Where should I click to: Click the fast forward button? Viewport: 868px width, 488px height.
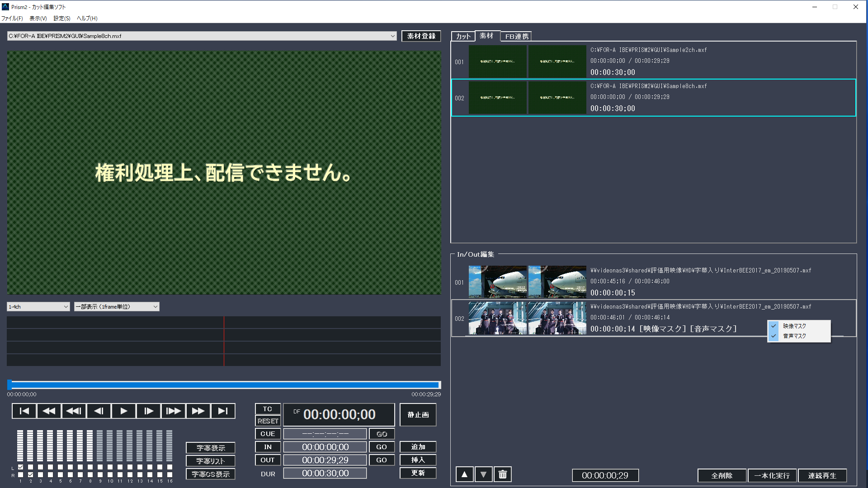coord(198,411)
